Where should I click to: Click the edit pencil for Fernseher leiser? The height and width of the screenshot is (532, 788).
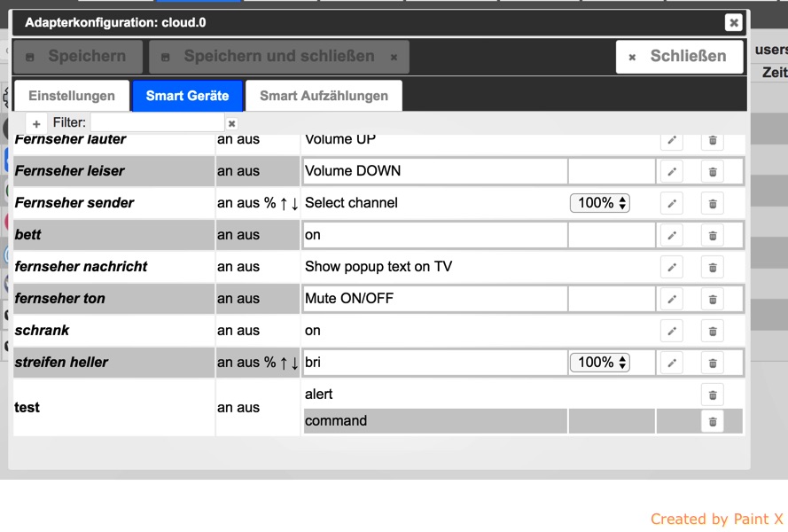[x=672, y=171]
